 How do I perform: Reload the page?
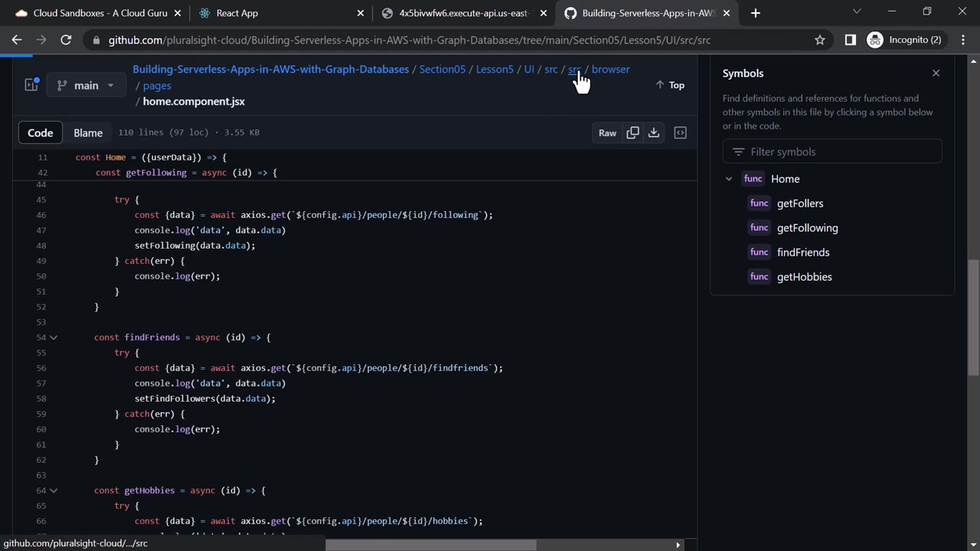(66, 40)
